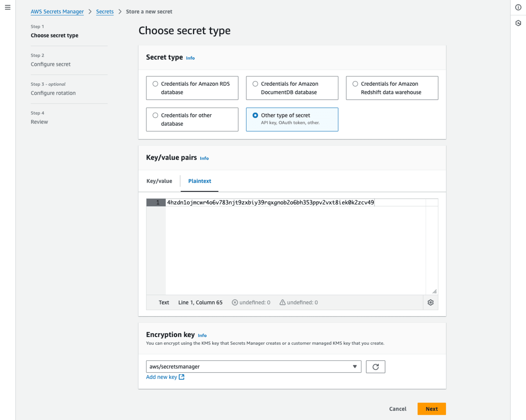Click the Secrets breadcrumb navigation item
The height and width of the screenshot is (420, 526).
coord(105,11)
